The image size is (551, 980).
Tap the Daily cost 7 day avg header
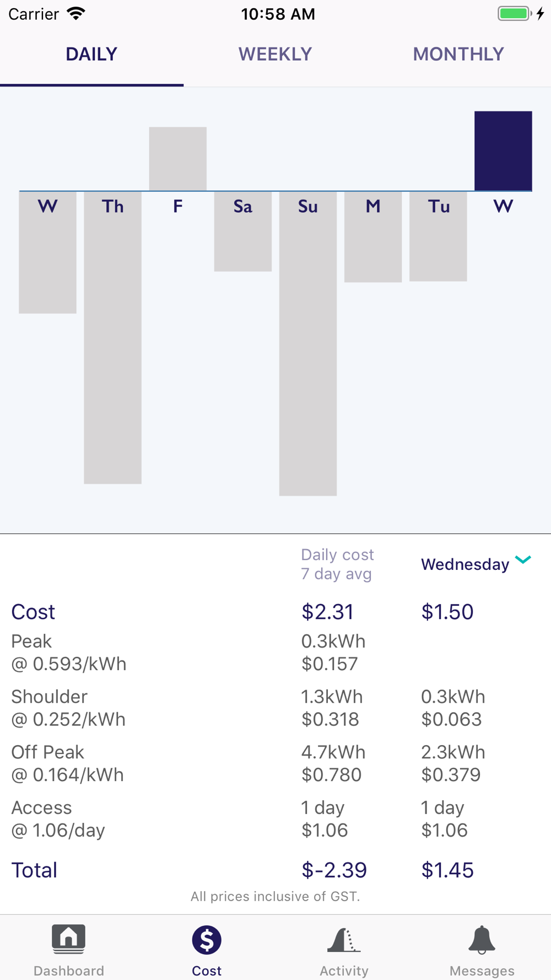click(337, 564)
